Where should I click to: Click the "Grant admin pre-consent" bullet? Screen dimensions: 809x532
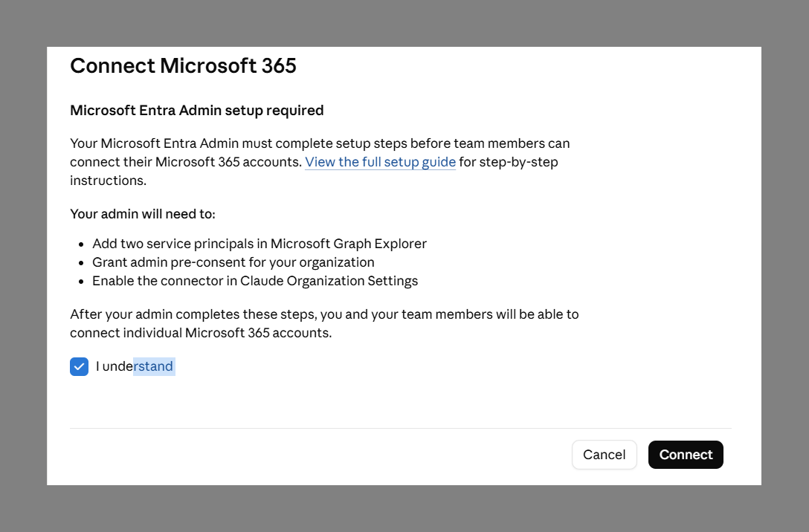pos(233,262)
